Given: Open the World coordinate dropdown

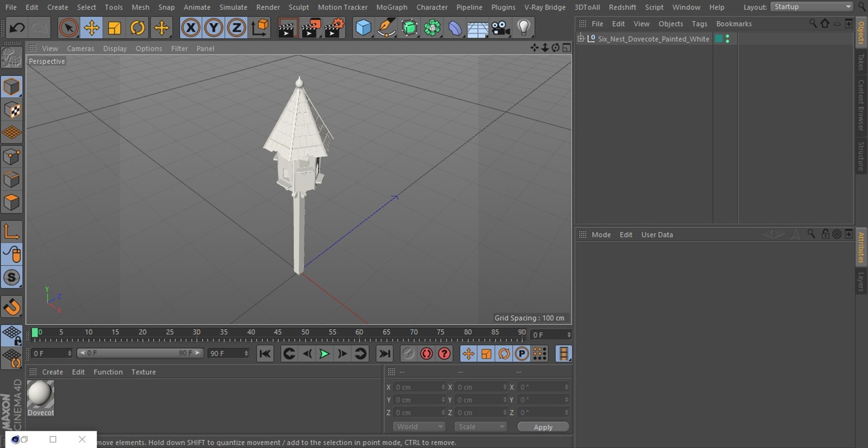Looking at the screenshot, I should click(419, 426).
